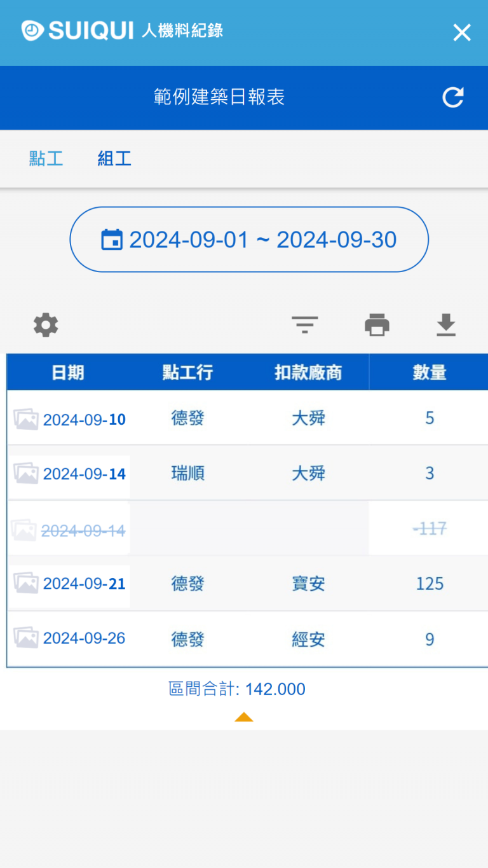Open image icon for 2024-09-26 row

point(26,638)
